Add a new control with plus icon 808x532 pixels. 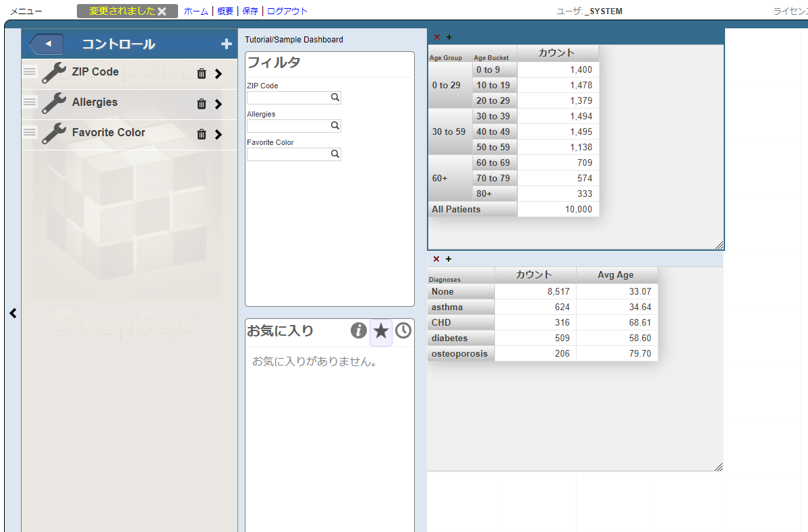pyautogui.click(x=226, y=45)
